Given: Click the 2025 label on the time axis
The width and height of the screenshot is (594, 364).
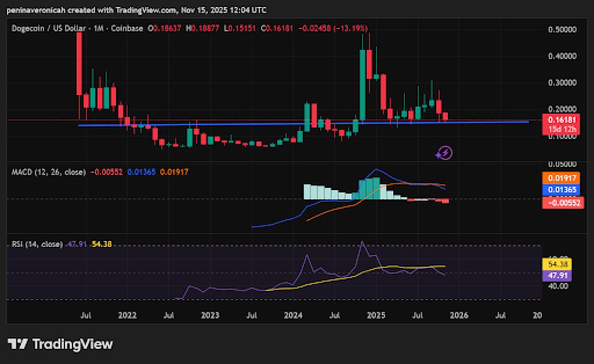Looking at the screenshot, I should point(376,315).
